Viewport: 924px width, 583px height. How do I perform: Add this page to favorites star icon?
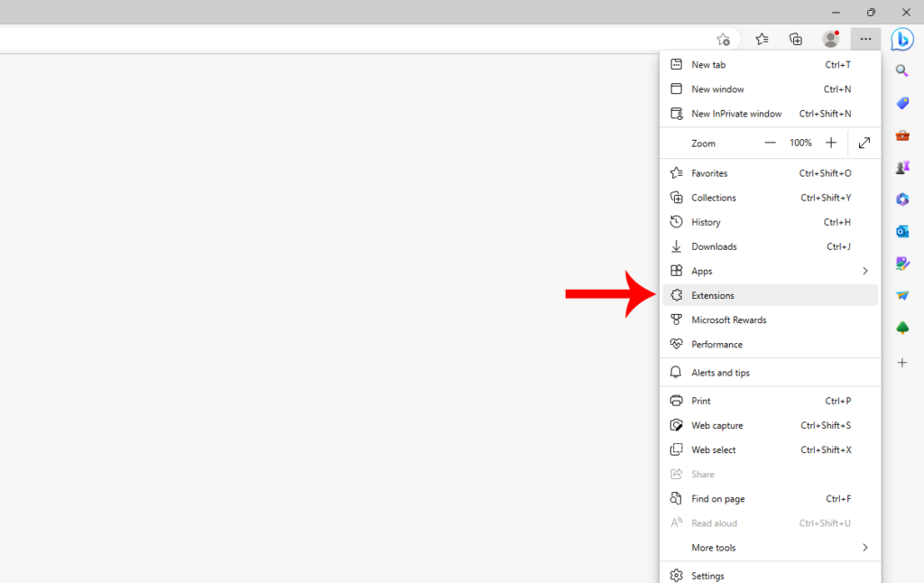[723, 39]
